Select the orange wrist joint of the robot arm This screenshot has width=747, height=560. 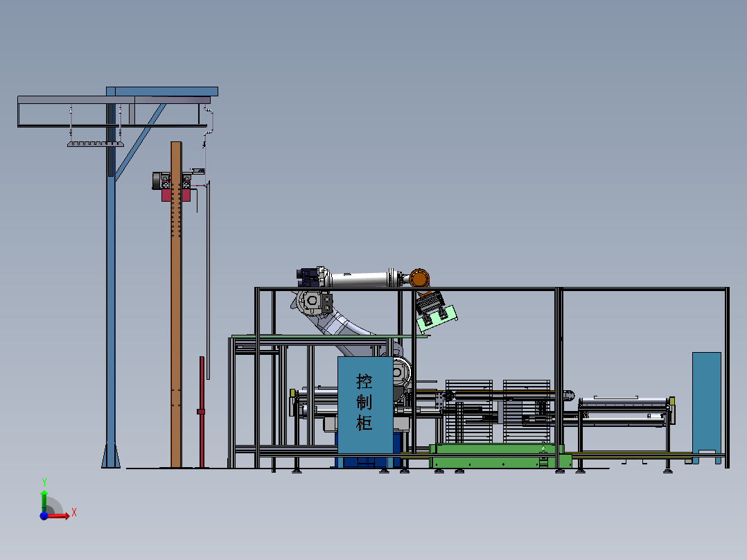coord(419,279)
